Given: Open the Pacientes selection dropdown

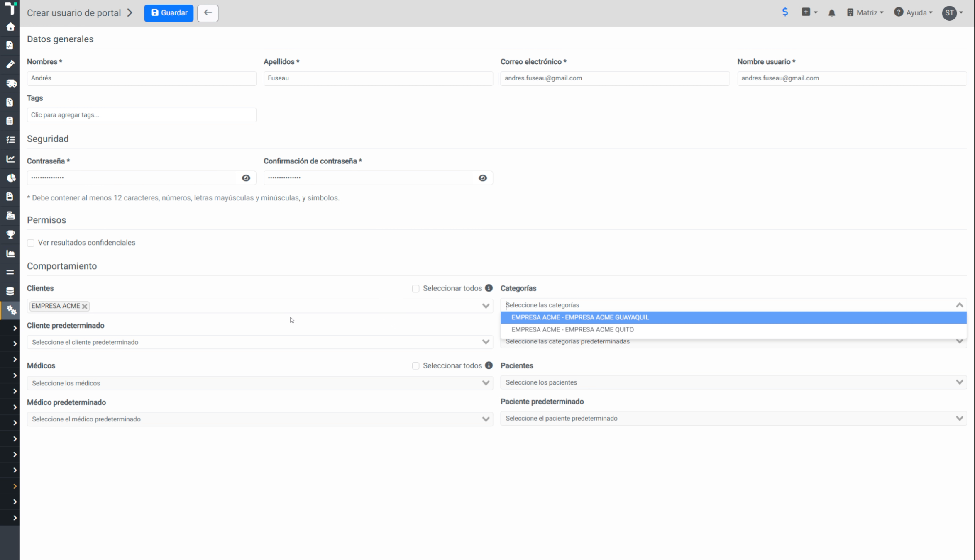Looking at the screenshot, I should tap(733, 382).
